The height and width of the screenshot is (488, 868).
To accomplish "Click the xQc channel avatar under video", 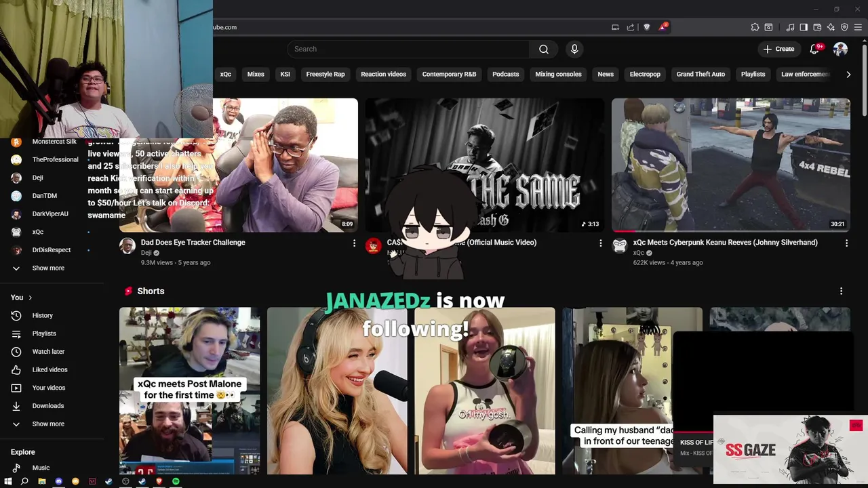I will 620,245.
